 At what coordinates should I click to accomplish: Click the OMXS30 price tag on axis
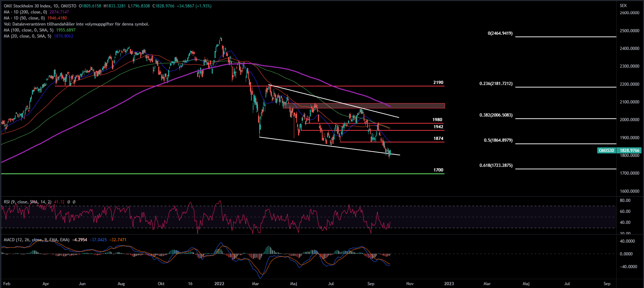[x=606, y=151]
